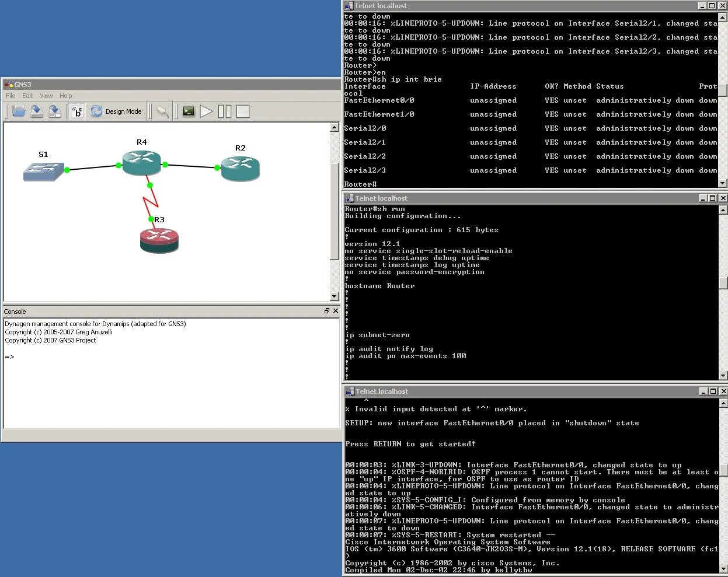This screenshot has height=577, width=728.
Task: Click scrollbar thumb in bottom Telnet window
Action: pyautogui.click(x=723, y=470)
